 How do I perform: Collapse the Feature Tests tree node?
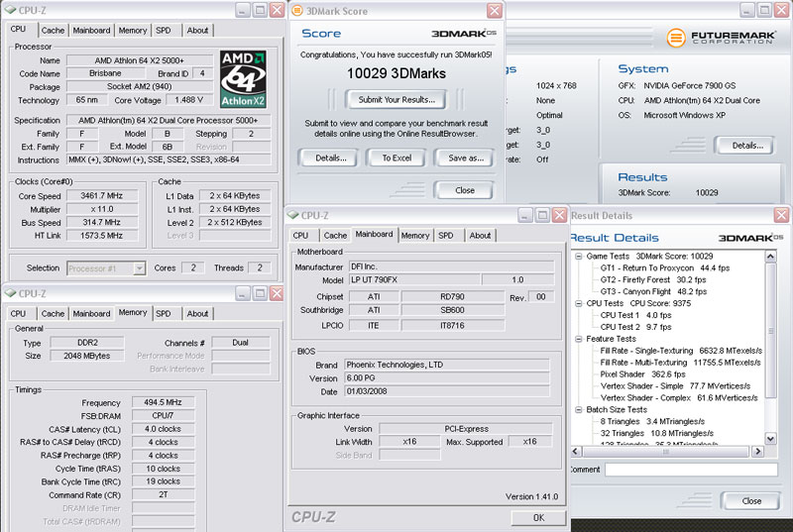tap(579, 339)
